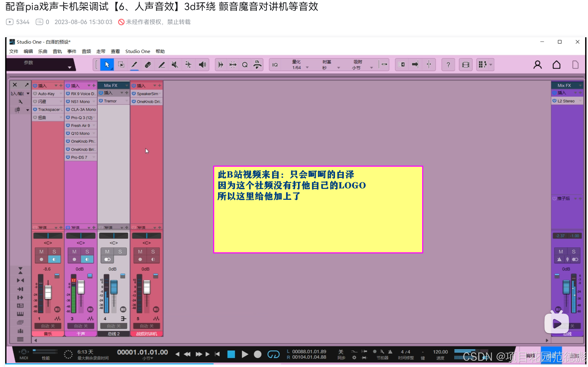Expand the 参数 parameter dropdown
Image resolution: width=588 pixels, height=367 pixels.
click(x=69, y=67)
